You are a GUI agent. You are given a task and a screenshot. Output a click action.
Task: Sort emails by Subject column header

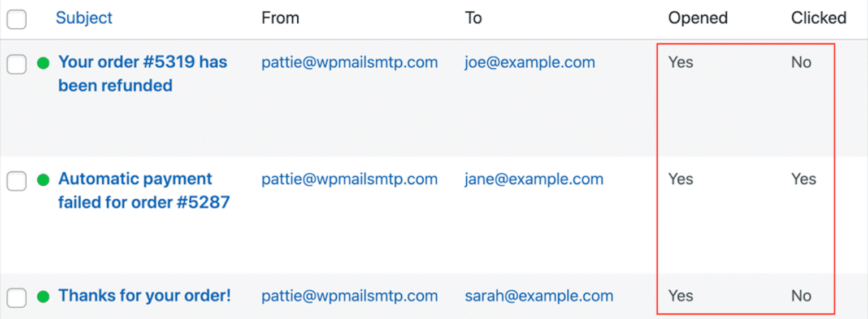84,18
